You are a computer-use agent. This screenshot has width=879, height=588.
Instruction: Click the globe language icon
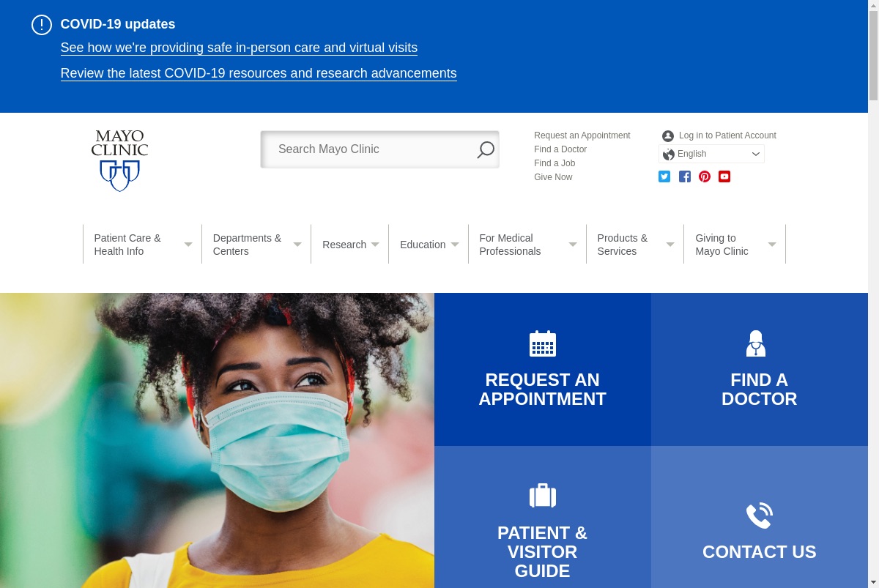(669, 155)
